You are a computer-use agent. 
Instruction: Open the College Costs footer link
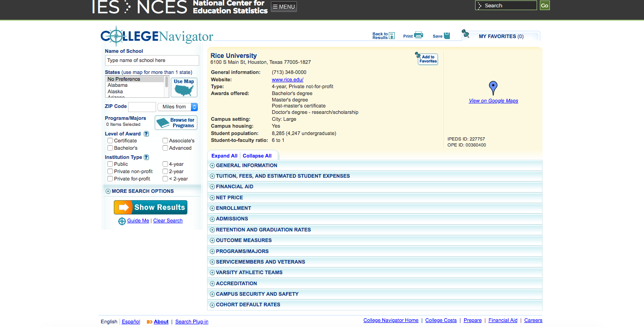coord(441,320)
